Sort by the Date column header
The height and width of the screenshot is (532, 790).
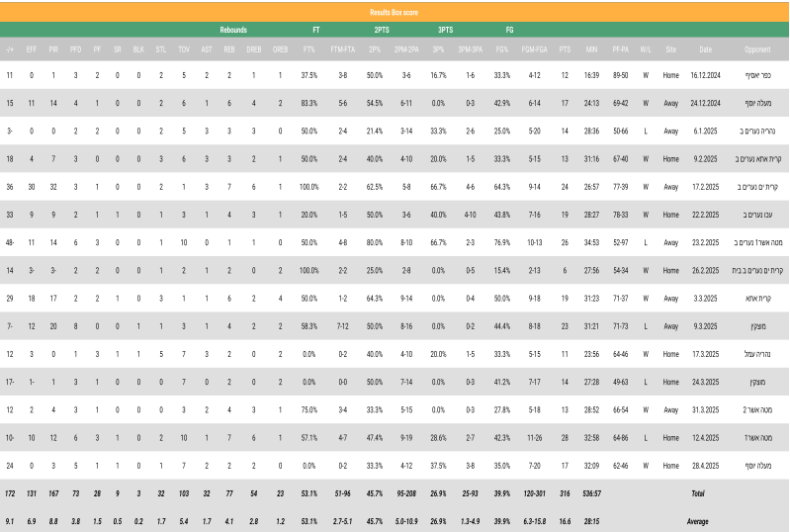click(705, 49)
